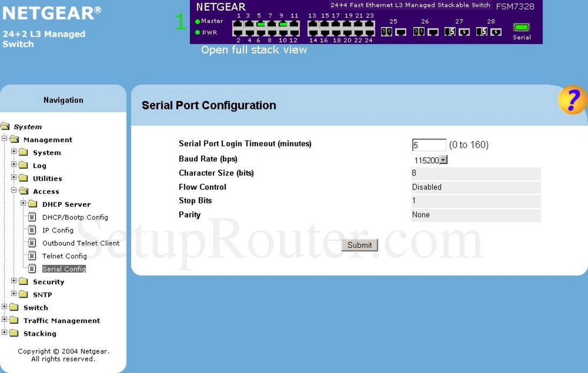This screenshot has width=588, height=373.
Task: Open Traffic Management in navigation
Action: 61,321
